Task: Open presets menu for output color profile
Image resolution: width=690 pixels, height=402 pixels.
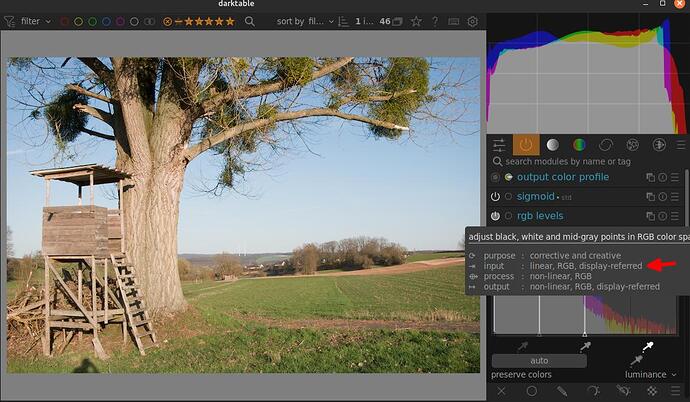Action: (675, 177)
